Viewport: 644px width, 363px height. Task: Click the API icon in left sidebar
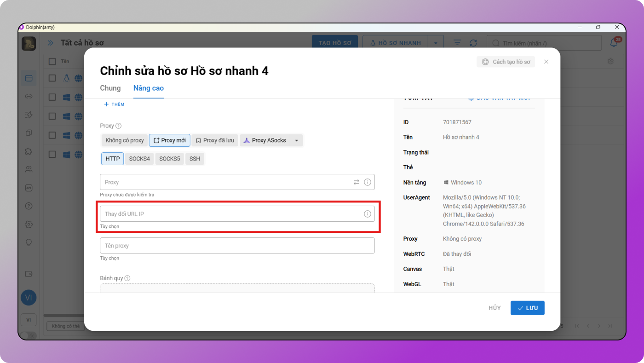(29, 188)
